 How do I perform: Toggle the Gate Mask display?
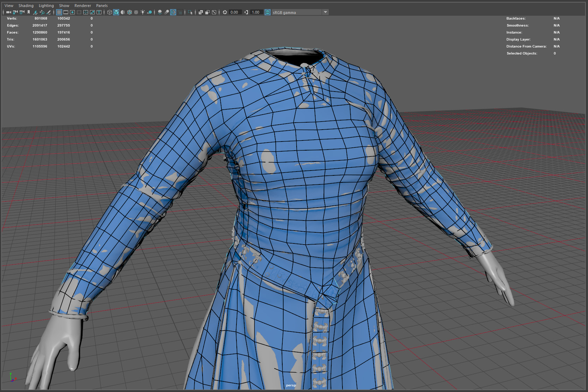point(79,12)
